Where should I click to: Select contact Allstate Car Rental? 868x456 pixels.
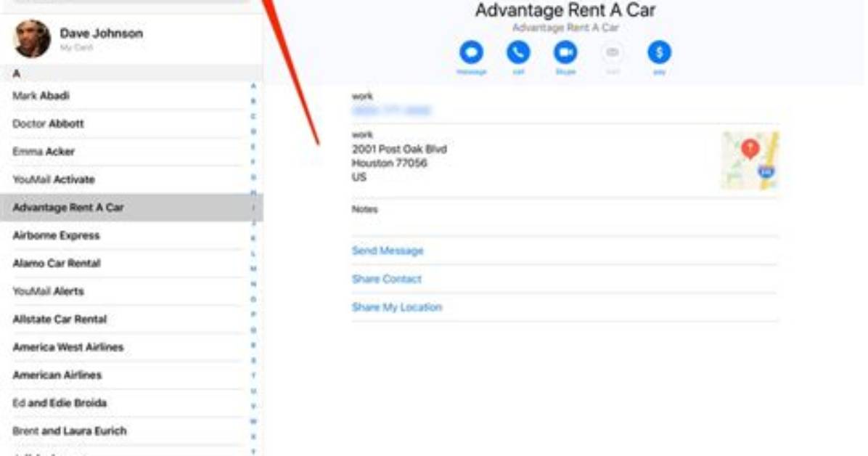click(x=131, y=319)
